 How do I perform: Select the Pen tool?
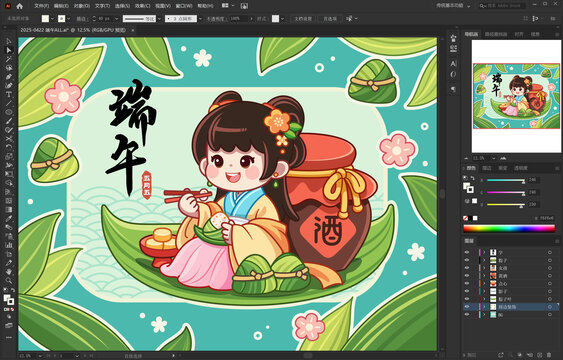tap(9, 76)
